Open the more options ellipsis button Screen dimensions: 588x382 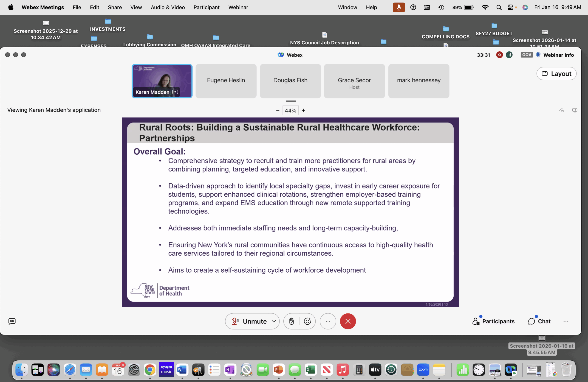(x=328, y=321)
